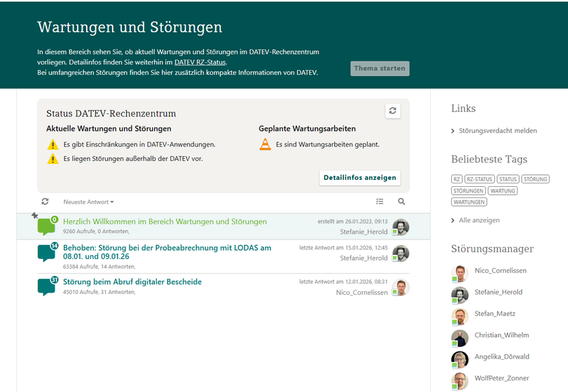Select the RZ-STATUS tag
This screenshot has height=392, width=568.
point(479,179)
